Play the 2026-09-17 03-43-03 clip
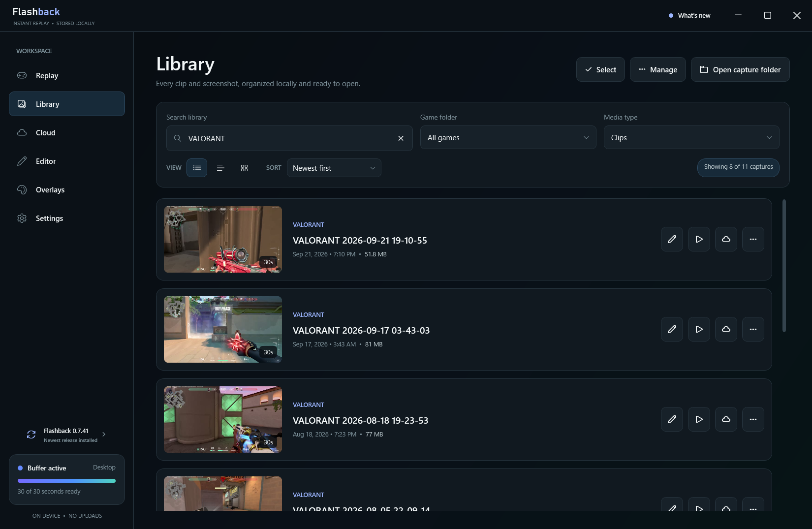 pyautogui.click(x=699, y=329)
